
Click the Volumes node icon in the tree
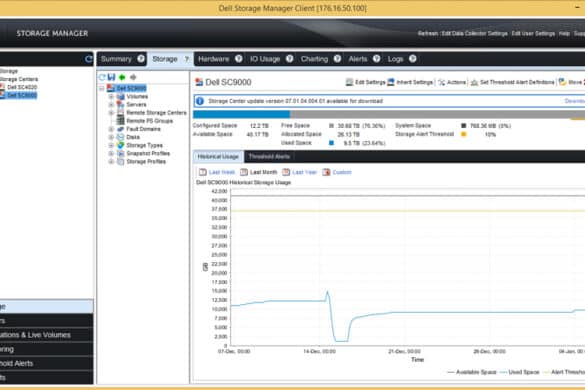(x=121, y=96)
